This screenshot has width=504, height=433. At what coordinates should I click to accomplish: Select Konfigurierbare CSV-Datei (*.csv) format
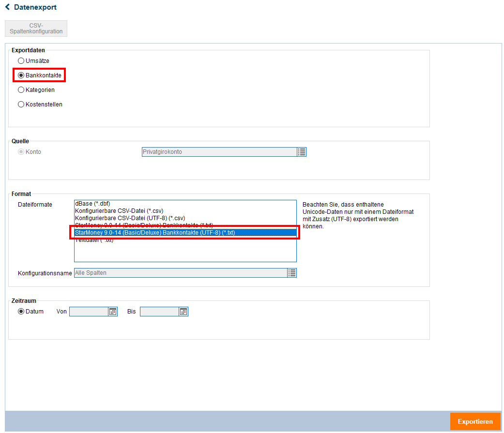point(119,211)
